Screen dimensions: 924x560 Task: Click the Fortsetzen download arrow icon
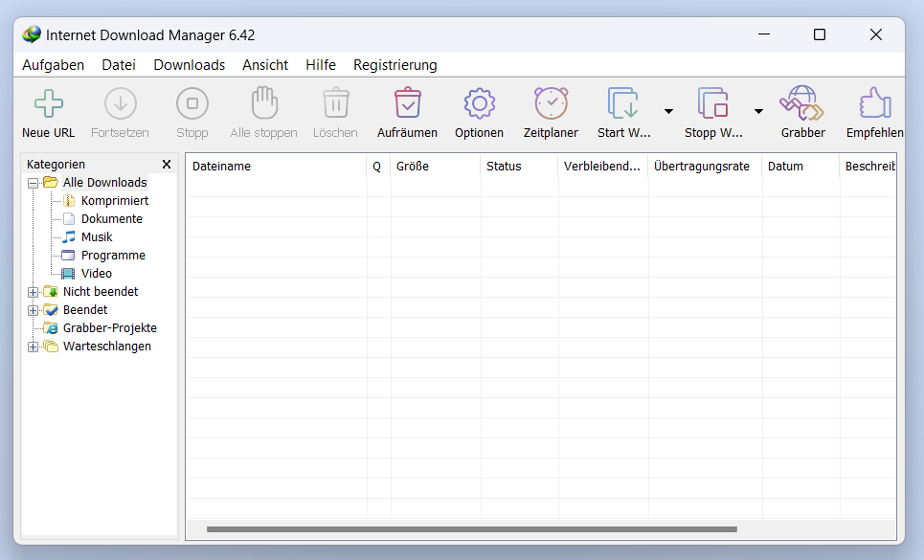tap(121, 103)
